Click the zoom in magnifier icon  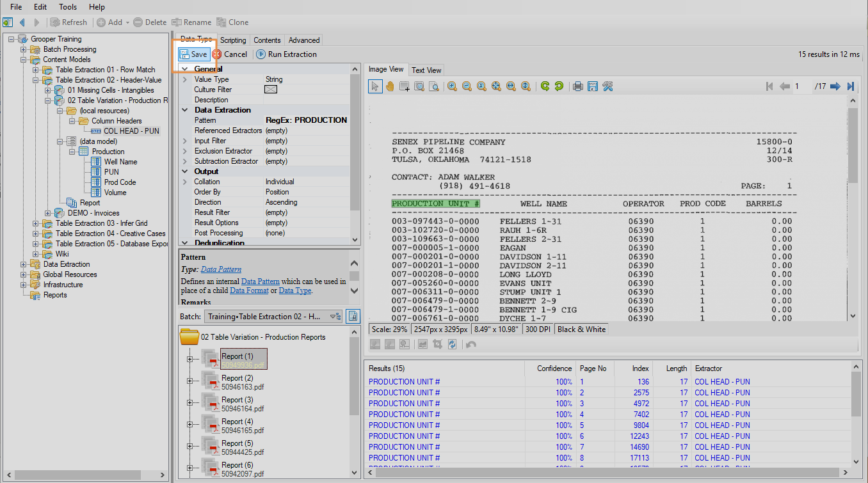coord(452,86)
